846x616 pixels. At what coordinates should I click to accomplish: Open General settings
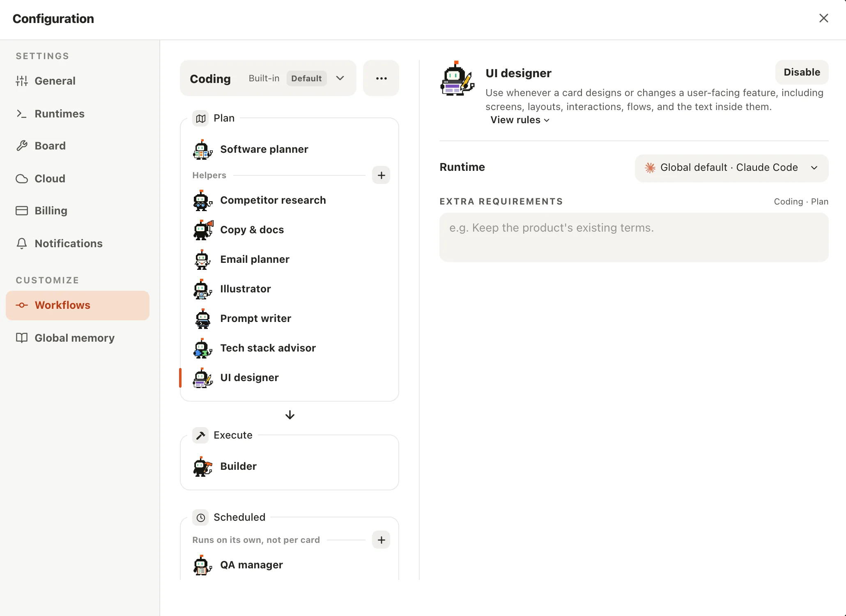(x=78, y=81)
